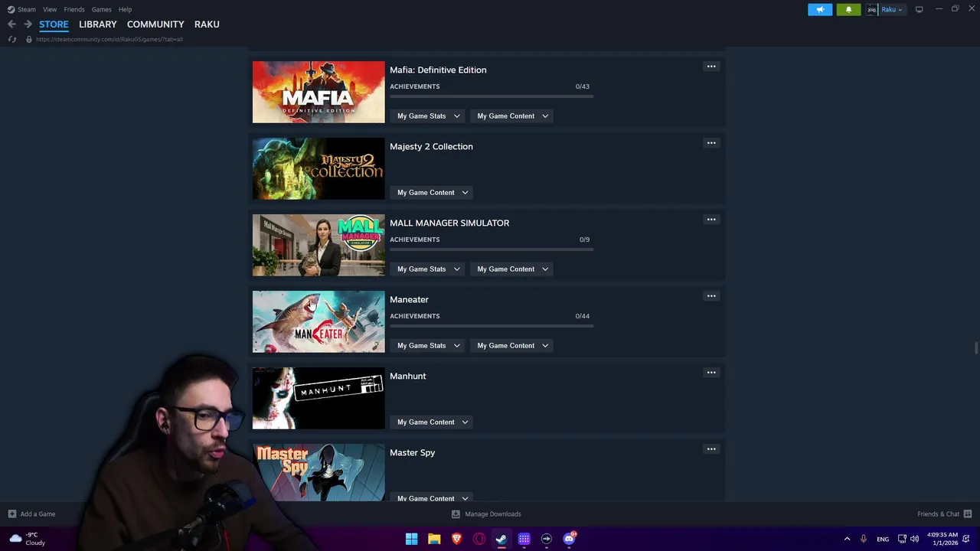This screenshot has height=551, width=980.
Task: Expand My Game Content for Maneater
Action: coord(512,346)
